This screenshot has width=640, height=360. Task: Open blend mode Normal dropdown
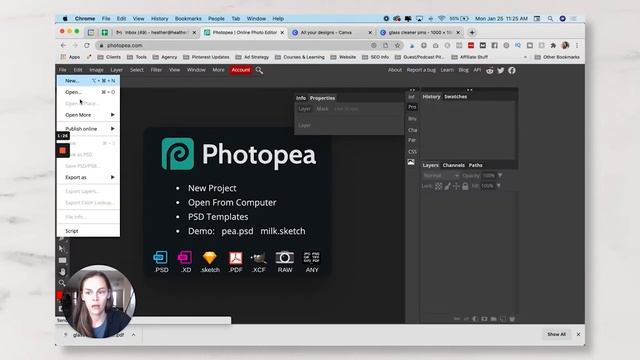[x=441, y=176]
